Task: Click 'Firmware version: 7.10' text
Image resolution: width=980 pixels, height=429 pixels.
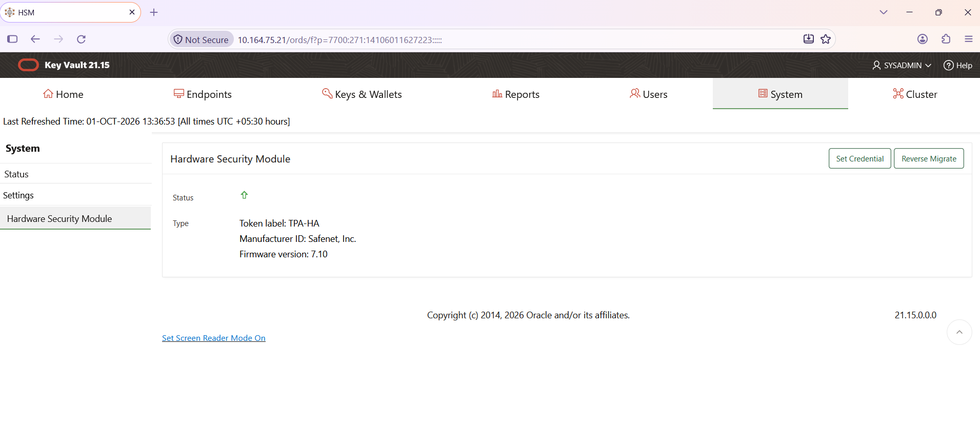Action: click(x=284, y=254)
